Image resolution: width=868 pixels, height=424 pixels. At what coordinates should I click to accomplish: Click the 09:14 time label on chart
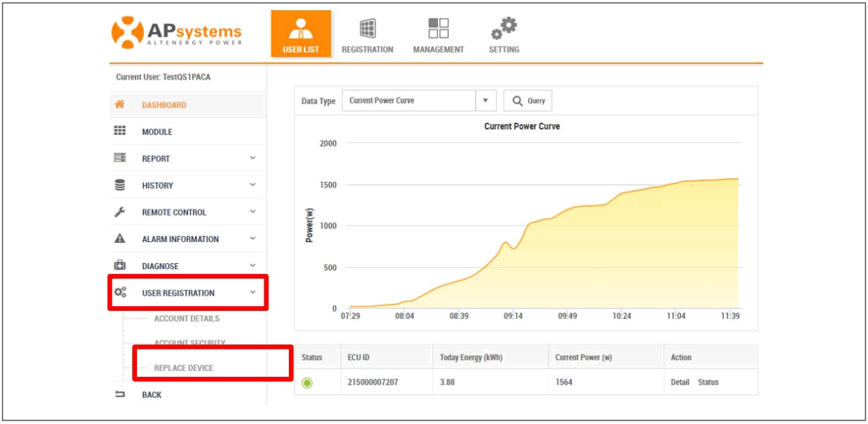click(513, 316)
